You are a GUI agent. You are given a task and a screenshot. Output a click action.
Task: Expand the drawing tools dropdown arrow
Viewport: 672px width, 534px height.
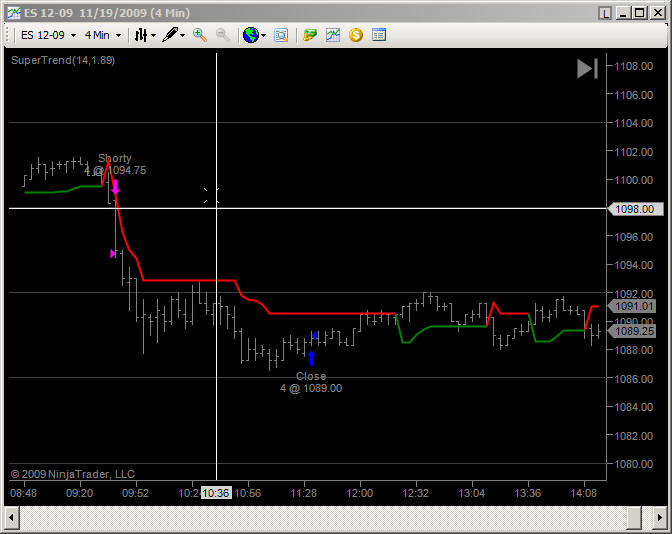(x=183, y=36)
